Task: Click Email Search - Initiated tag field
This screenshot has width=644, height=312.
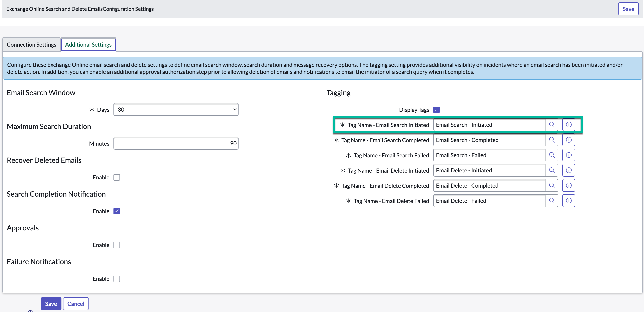Action: (x=489, y=125)
